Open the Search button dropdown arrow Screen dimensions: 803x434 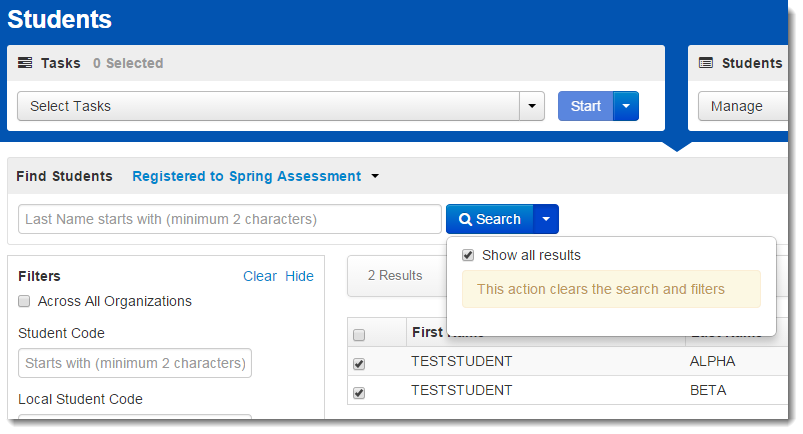pos(546,219)
